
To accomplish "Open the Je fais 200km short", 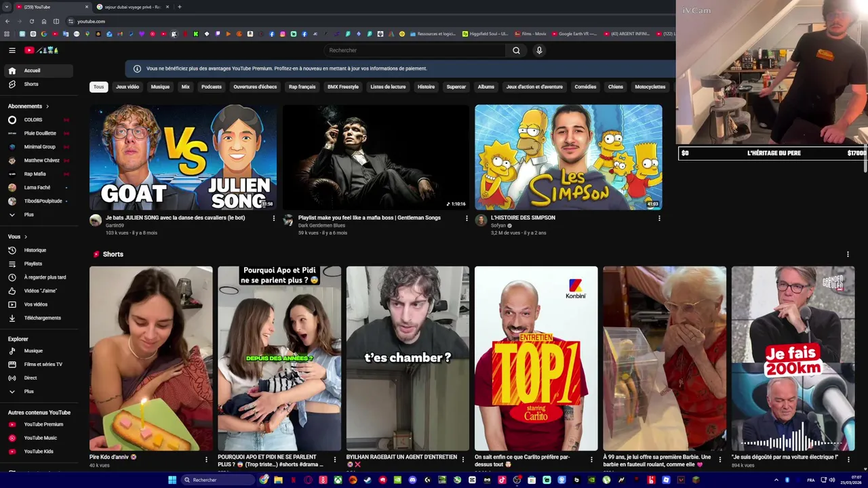I will 793,359.
